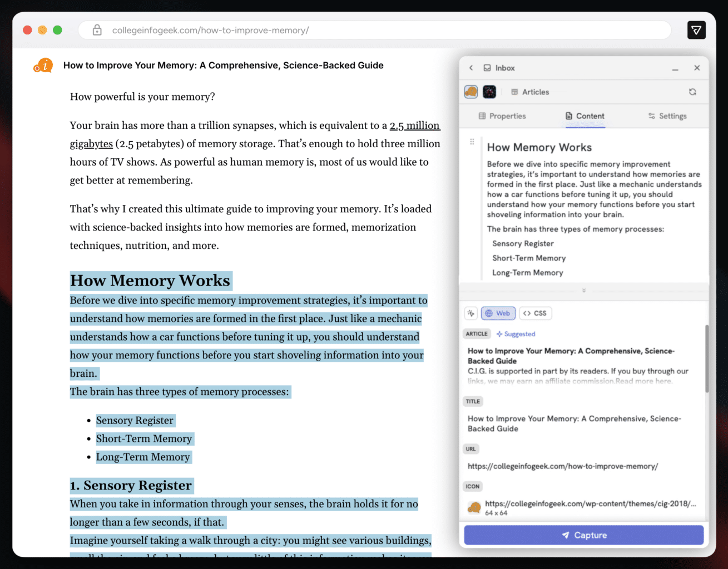
Task: Click the capture panel's vertical scrollbar
Action: [707, 358]
